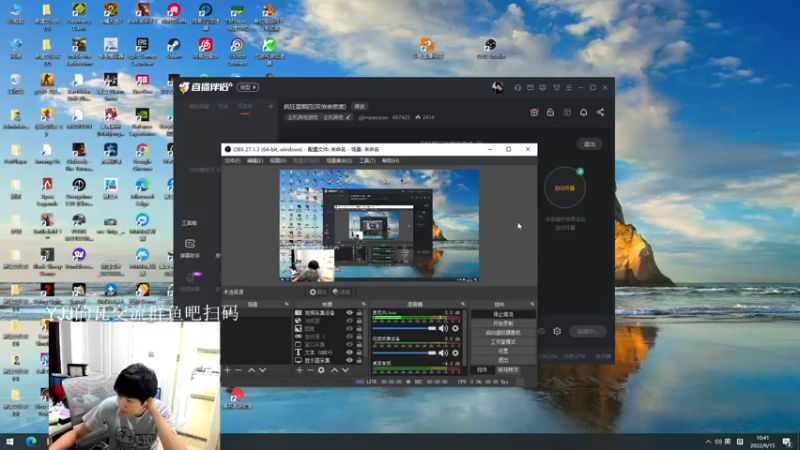
Task: Toggle the lock for 文本 (GDI+) source
Action: (359, 353)
